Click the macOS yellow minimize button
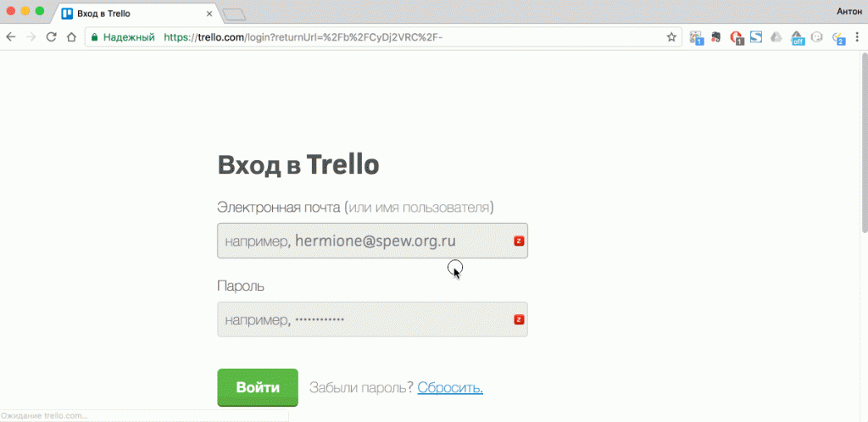868x422 pixels. coord(25,11)
